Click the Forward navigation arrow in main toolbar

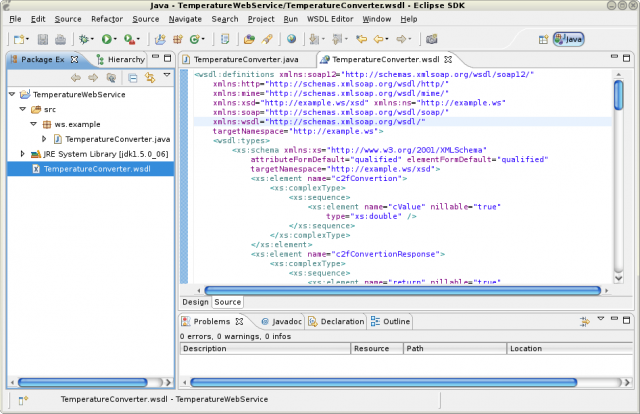[401, 39]
